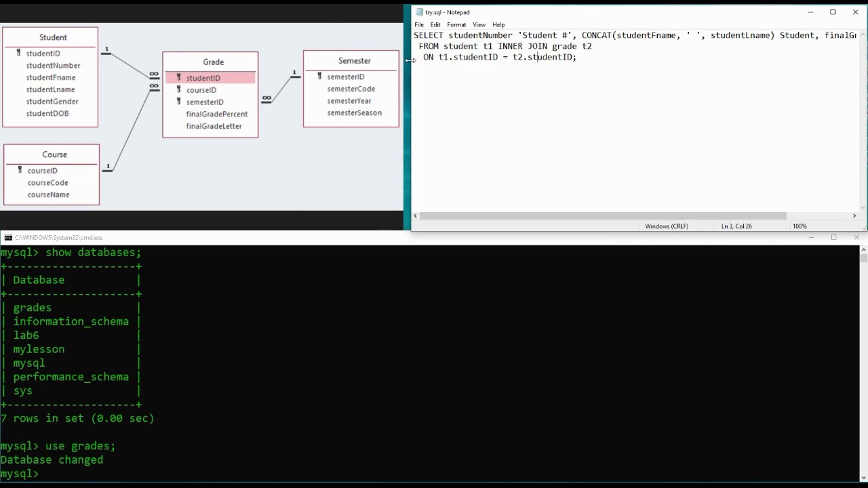Click Notepad vertical scrollbar up arrow
This screenshot has width=868, height=488.
coord(863,34)
